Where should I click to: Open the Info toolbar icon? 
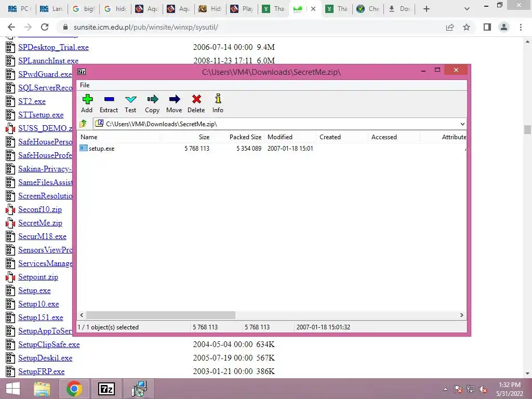218,103
